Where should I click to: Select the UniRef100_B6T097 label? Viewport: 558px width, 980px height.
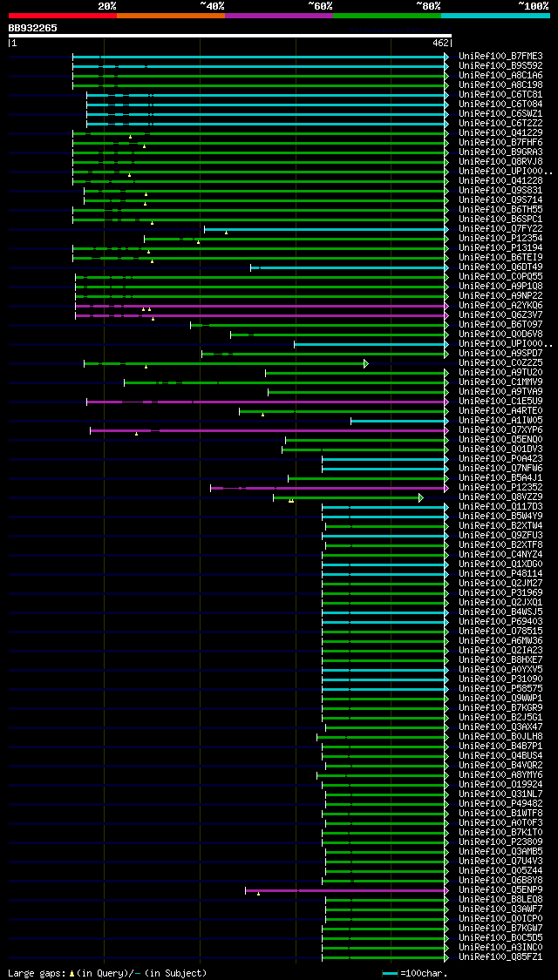500,324
